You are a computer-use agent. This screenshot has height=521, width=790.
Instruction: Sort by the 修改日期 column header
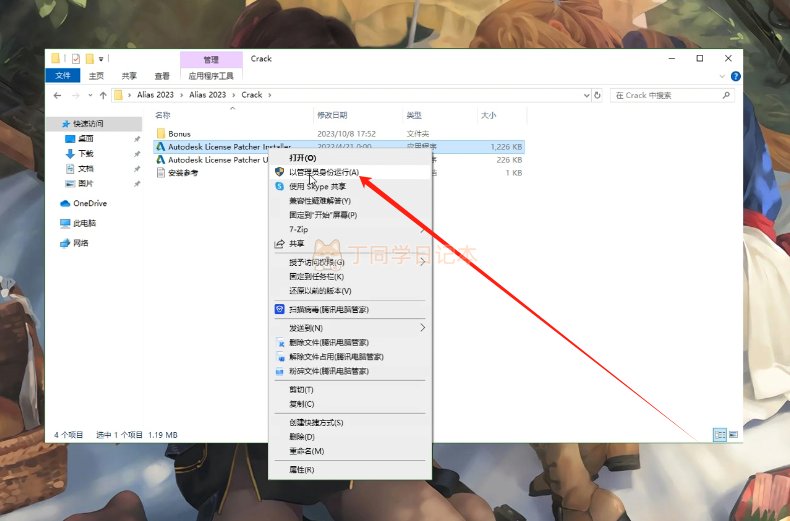tap(332, 115)
